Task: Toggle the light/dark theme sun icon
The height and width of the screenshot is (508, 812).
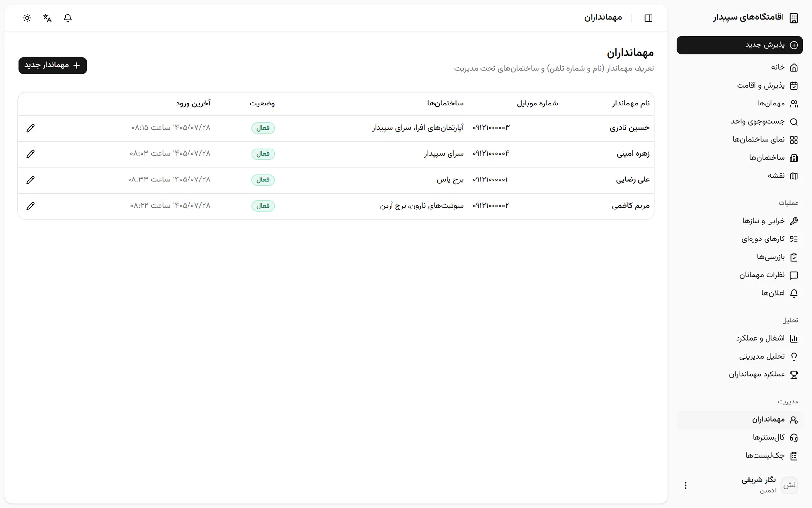Action: click(27, 18)
